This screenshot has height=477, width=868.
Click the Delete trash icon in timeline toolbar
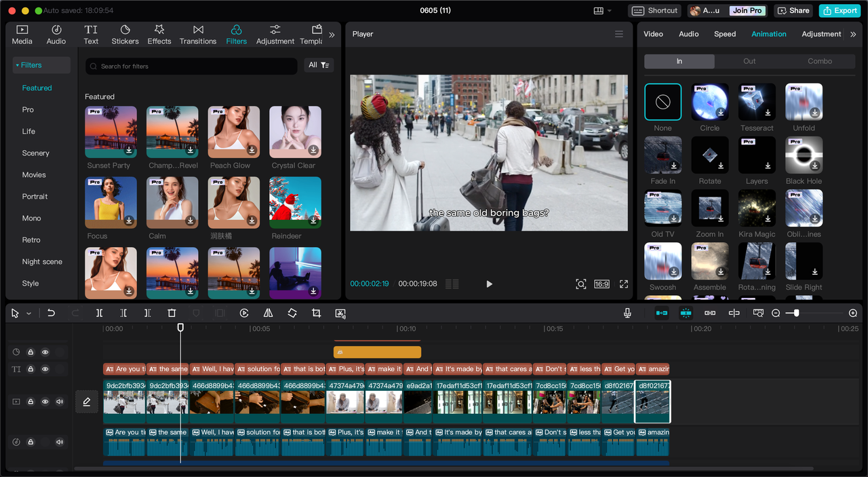tap(172, 313)
